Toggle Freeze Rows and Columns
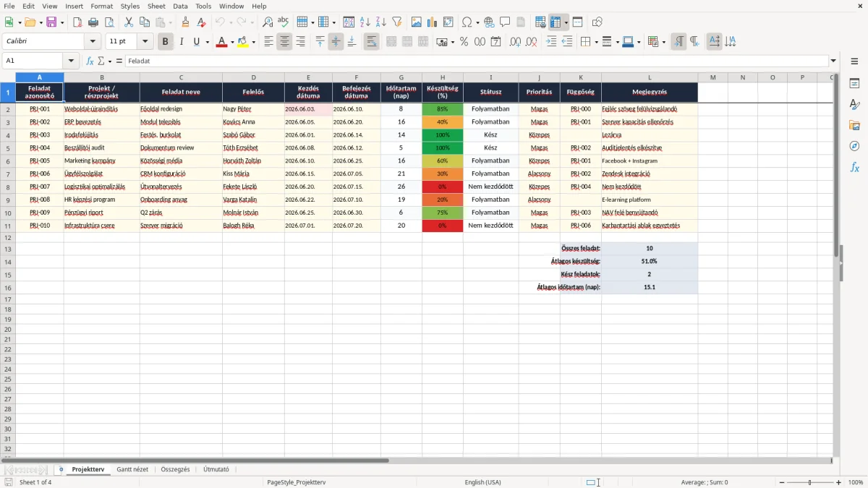The width and height of the screenshot is (868, 488). point(556,22)
